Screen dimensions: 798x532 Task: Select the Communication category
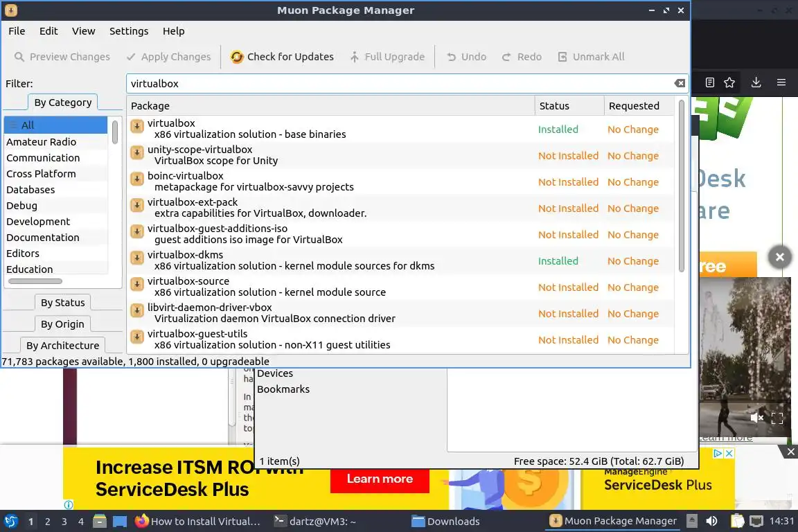click(x=56, y=158)
